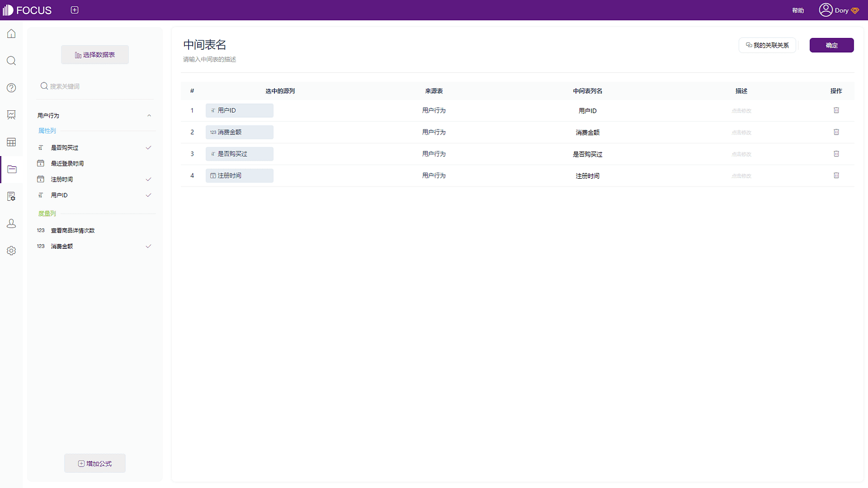Delete the 用户ID row

tap(836, 110)
